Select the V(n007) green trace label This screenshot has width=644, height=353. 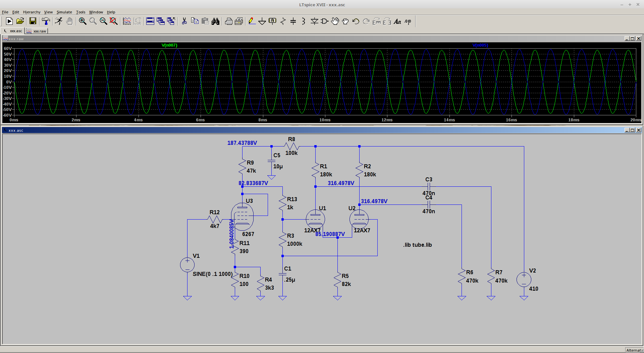[169, 45]
